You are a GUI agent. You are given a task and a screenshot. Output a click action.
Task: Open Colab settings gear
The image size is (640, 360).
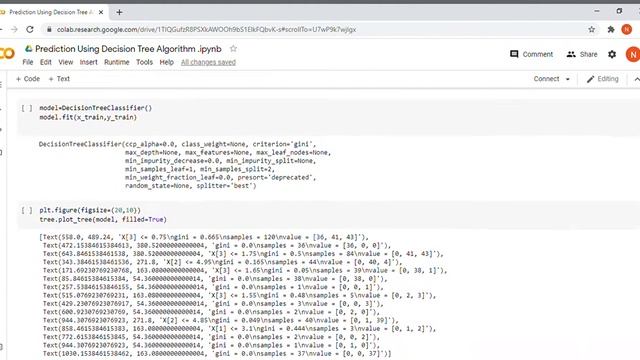612,54
